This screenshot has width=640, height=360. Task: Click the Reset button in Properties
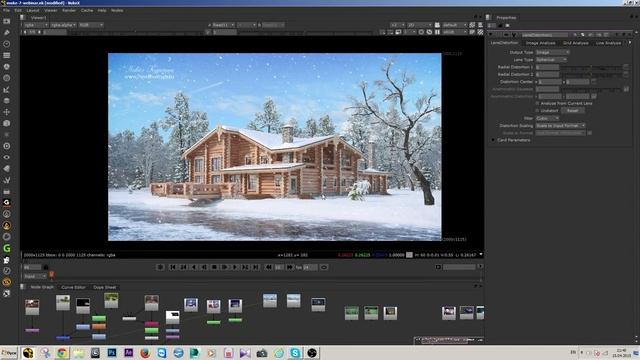pos(572,111)
